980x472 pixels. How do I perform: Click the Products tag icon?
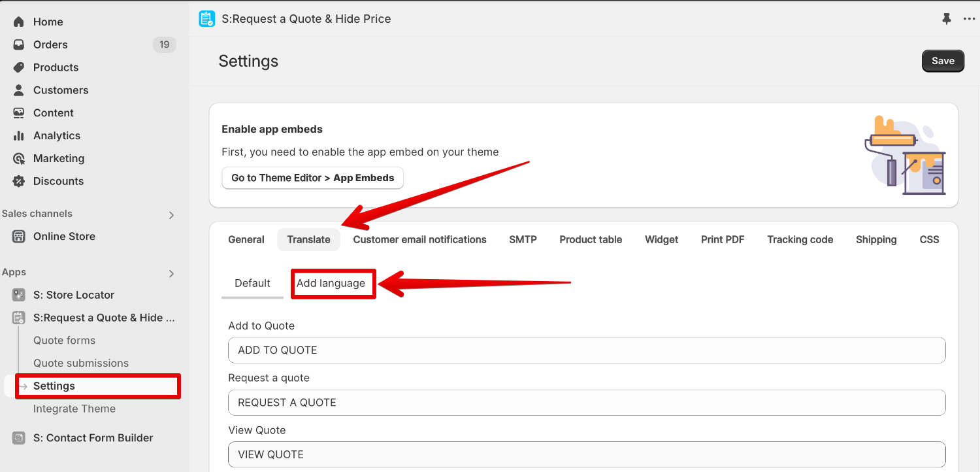[x=19, y=67]
